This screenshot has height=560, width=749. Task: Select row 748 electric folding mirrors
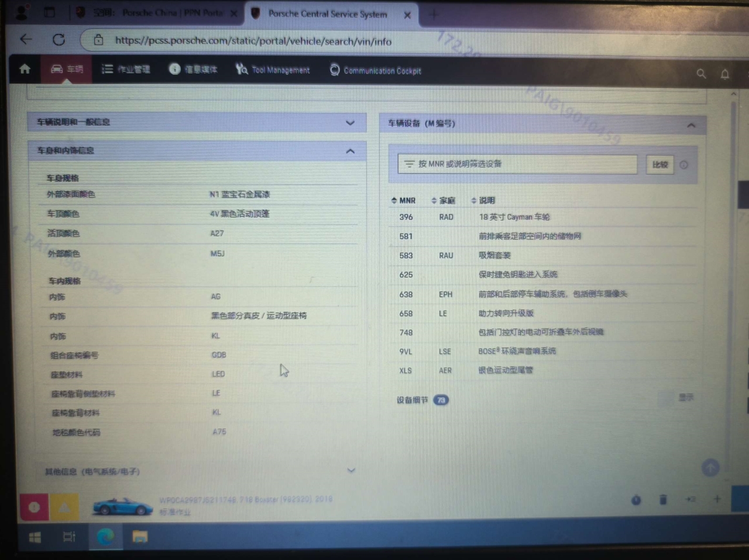pos(544,332)
